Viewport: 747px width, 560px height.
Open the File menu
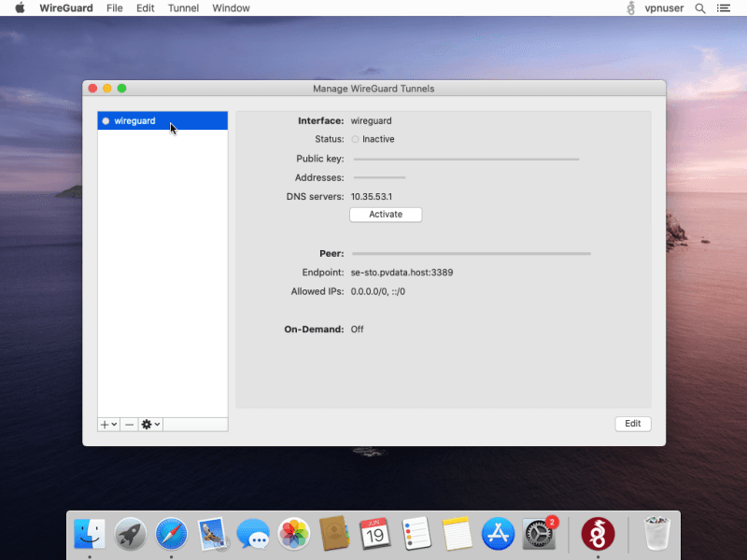(114, 8)
